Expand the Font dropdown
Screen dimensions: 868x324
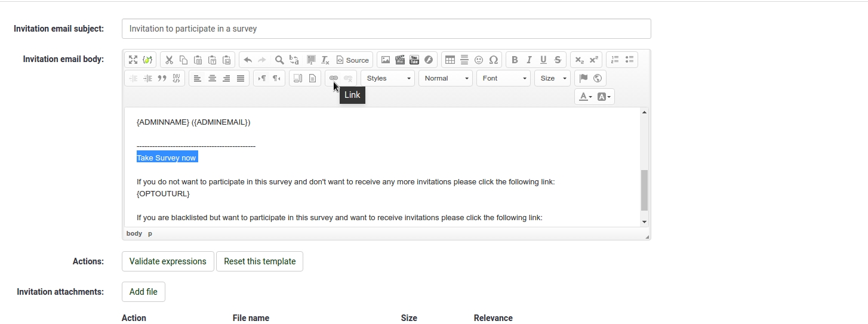coord(503,78)
